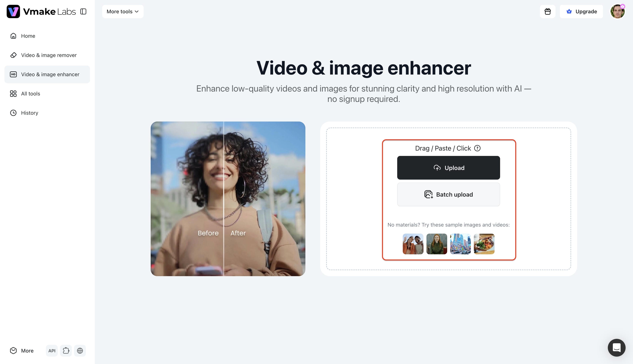The image size is (633, 364).
Task: Click the HD enhancer sidebar icon
Action: (13, 74)
